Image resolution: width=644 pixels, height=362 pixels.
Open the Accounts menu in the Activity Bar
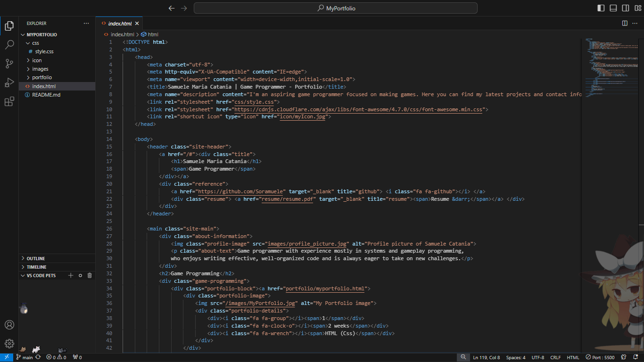coord(9,325)
